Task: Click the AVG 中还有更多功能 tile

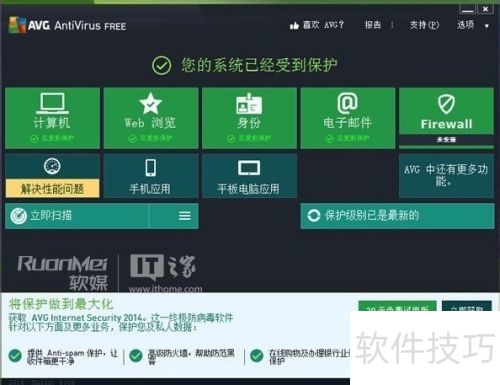Action: point(446,176)
